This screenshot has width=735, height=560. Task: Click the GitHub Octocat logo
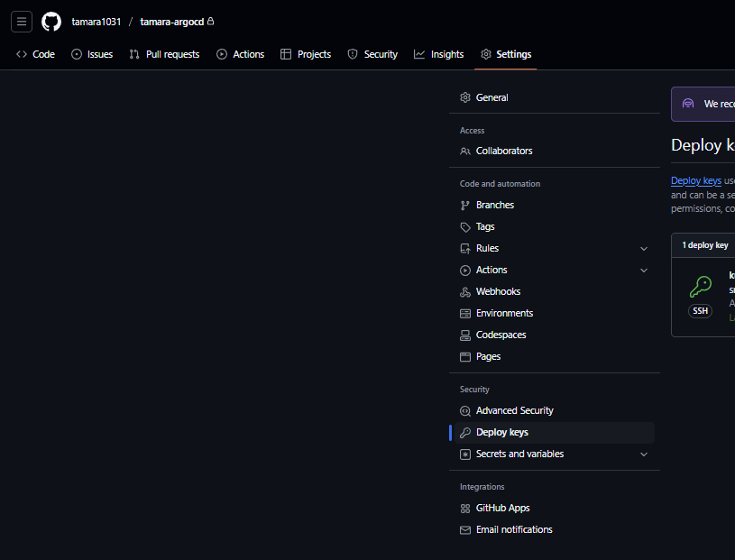point(51,22)
